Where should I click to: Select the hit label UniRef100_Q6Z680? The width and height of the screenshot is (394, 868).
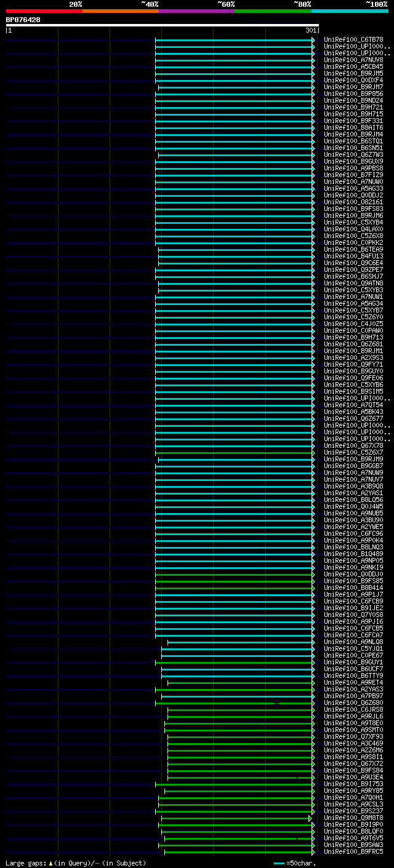pyautogui.click(x=353, y=703)
